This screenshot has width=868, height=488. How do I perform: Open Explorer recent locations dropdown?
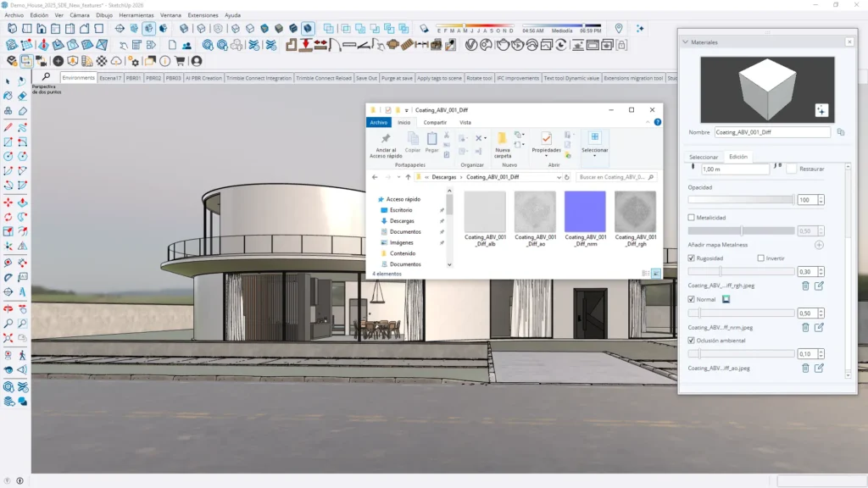pyautogui.click(x=398, y=177)
